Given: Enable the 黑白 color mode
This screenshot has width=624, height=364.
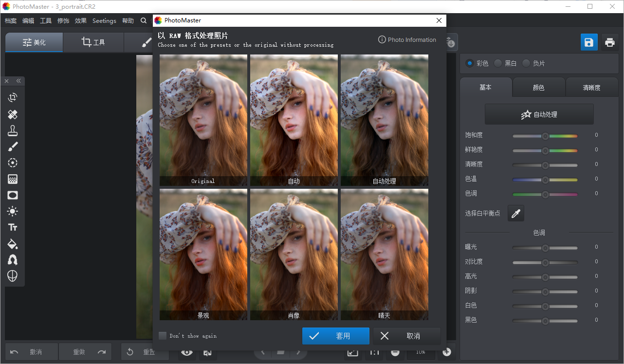Looking at the screenshot, I should (x=497, y=63).
